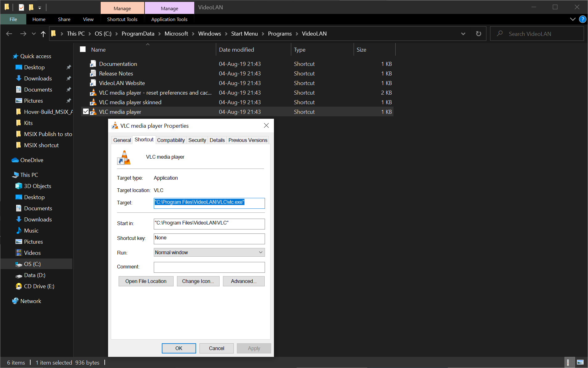
Task: Expand chevron after Windows in path
Action: point(226,34)
